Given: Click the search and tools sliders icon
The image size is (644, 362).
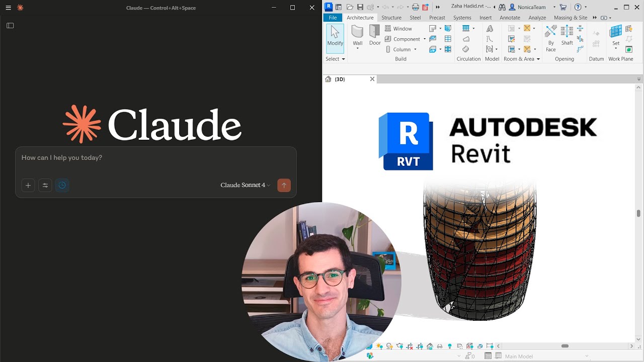Looking at the screenshot, I should tap(45, 186).
